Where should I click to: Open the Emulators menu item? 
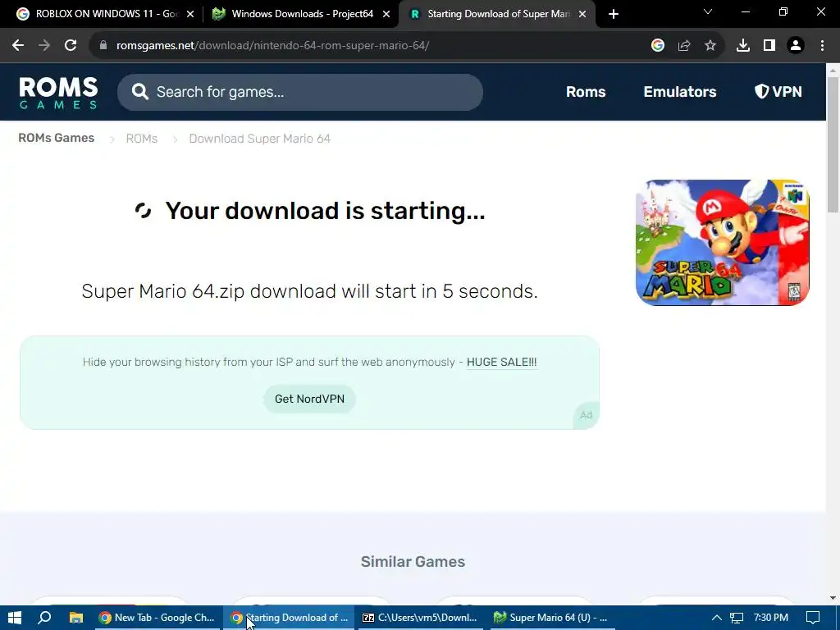pyautogui.click(x=680, y=92)
